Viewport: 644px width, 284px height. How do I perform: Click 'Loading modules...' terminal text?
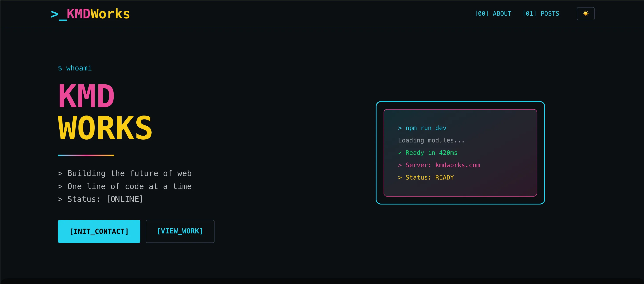(431, 140)
